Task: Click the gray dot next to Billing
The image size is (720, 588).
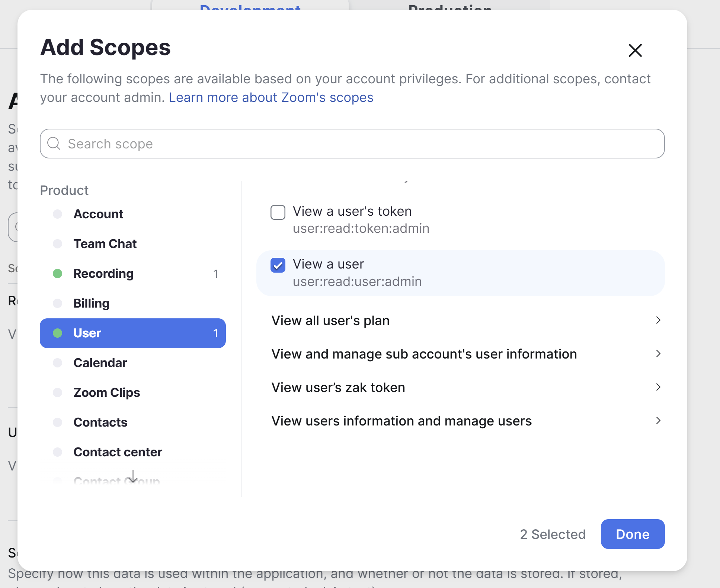Action: pos(58,303)
